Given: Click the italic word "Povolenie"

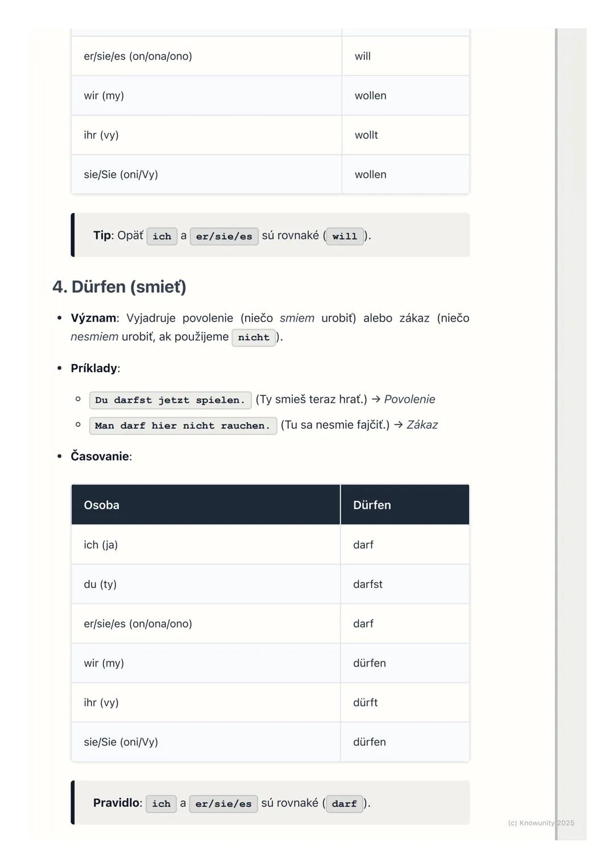Looking at the screenshot, I should pyautogui.click(x=409, y=399).
